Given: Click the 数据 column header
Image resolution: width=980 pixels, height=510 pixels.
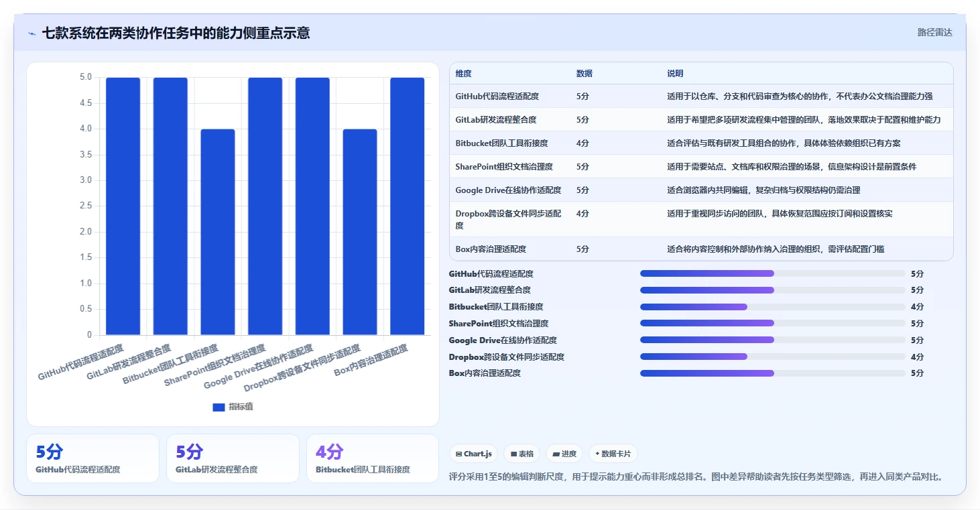Looking at the screenshot, I should (x=584, y=74).
